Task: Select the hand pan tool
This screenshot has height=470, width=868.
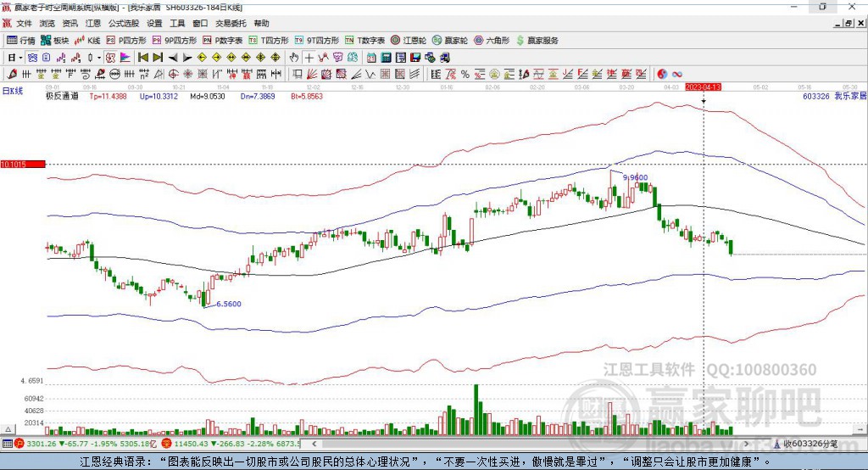Action: (x=293, y=58)
